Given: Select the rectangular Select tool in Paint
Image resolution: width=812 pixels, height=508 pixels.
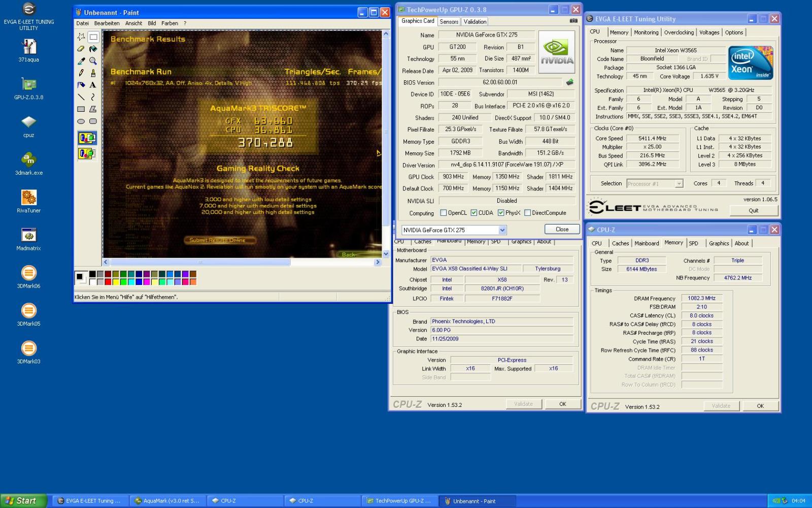Looking at the screenshot, I should click(93, 37).
